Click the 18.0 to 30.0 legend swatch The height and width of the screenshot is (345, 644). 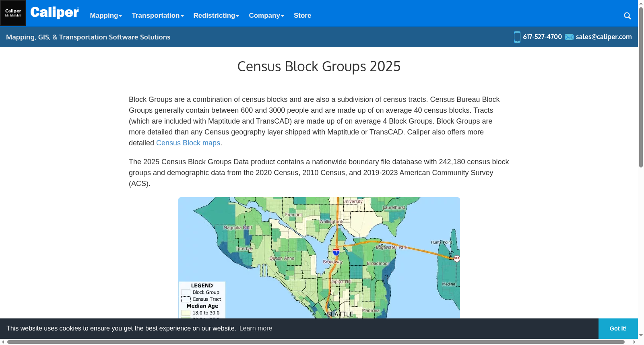point(186,313)
